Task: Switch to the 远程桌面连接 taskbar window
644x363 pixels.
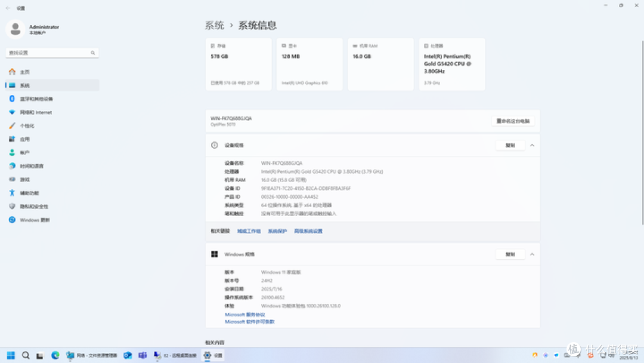Action: (x=175, y=356)
